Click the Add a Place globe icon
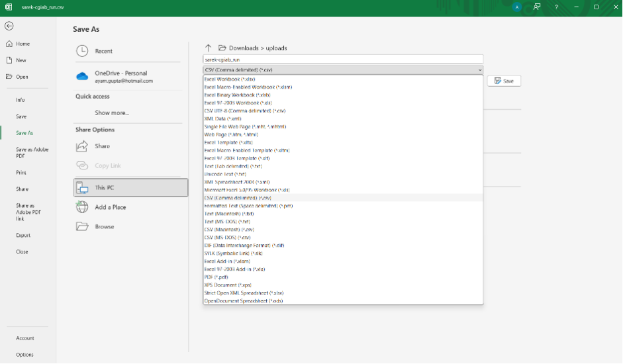Viewport: 623px width, 364px height. click(x=82, y=207)
